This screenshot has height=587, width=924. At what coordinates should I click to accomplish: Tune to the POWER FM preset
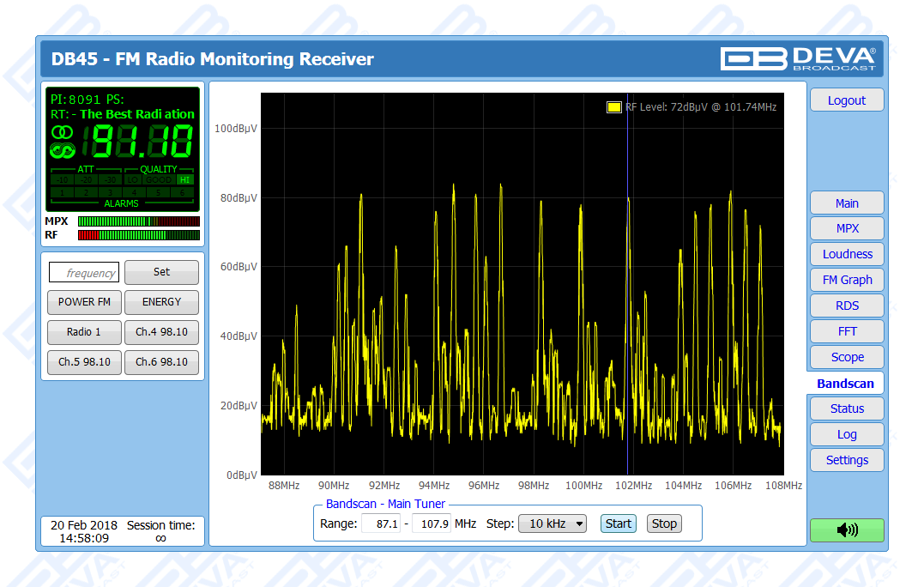tap(84, 302)
